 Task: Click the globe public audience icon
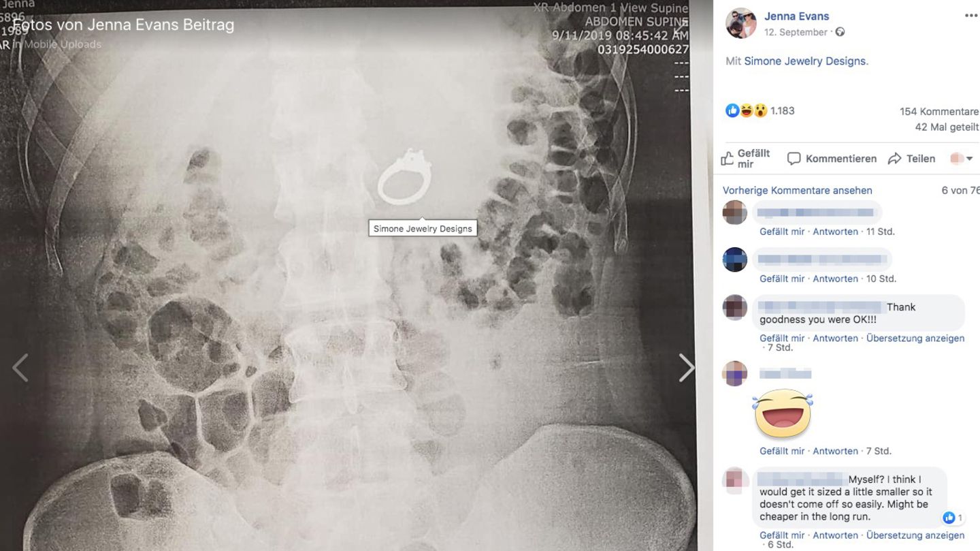[840, 32]
